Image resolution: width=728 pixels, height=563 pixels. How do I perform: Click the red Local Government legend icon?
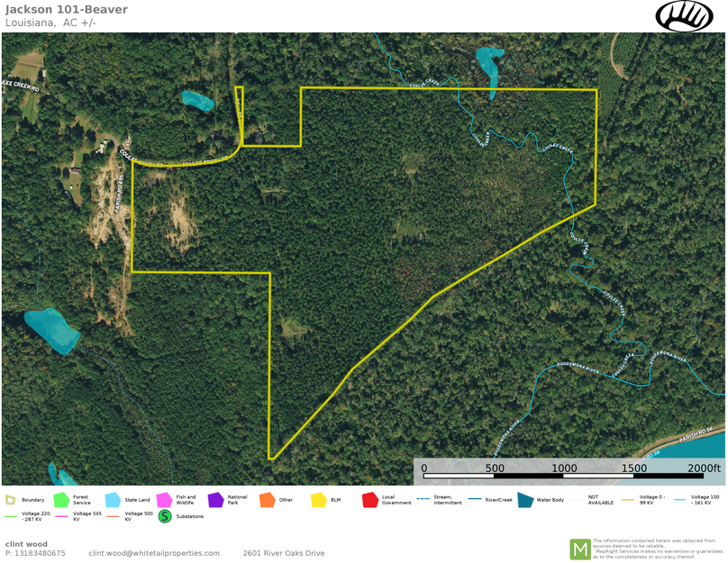[x=369, y=499]
